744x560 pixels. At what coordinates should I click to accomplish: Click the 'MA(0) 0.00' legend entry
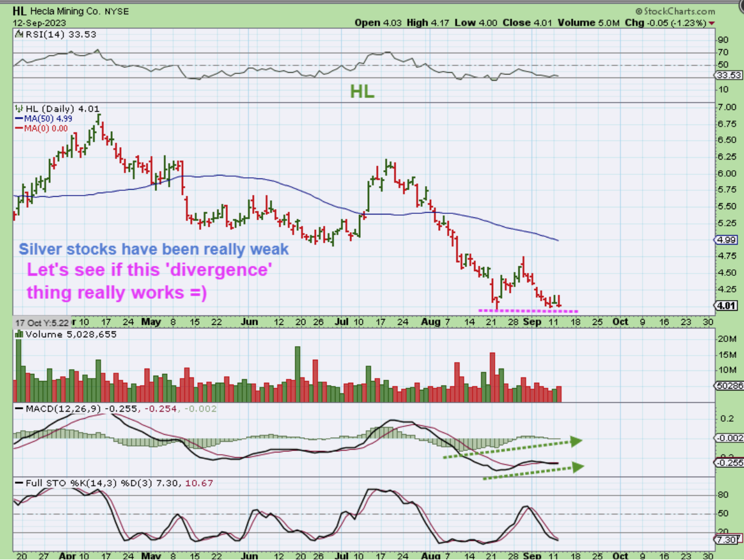tap(45, 128)
